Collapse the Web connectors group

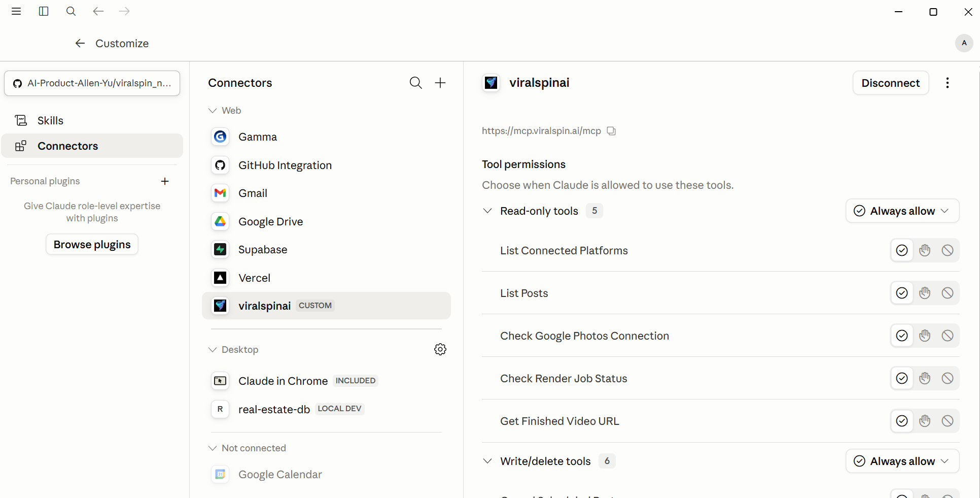pos(213,111)
